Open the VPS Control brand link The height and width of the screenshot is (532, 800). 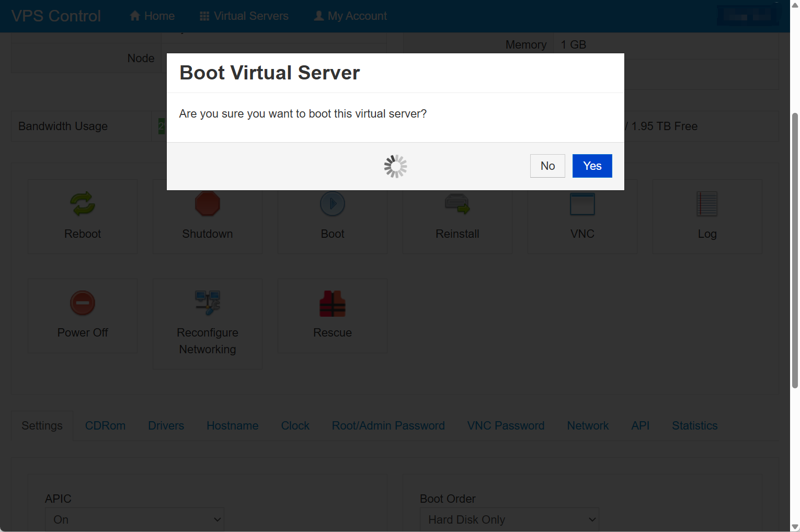(56, 16)
